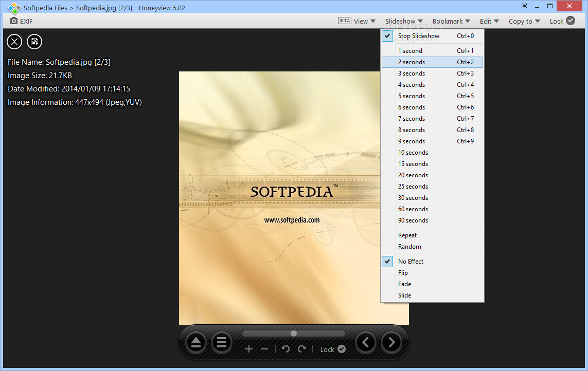Toggle fullscreen mode in title bar
Screen dimensions: 588x371
[524, 6]
